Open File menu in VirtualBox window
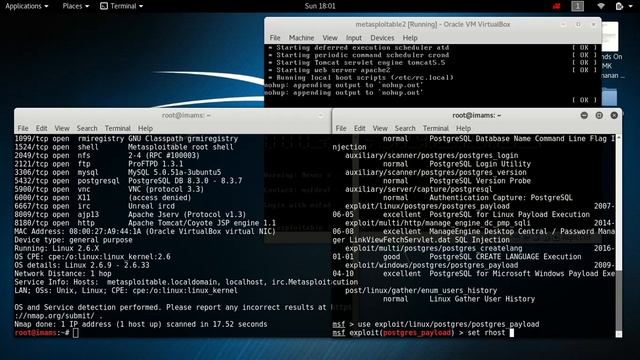 point(275,38)
